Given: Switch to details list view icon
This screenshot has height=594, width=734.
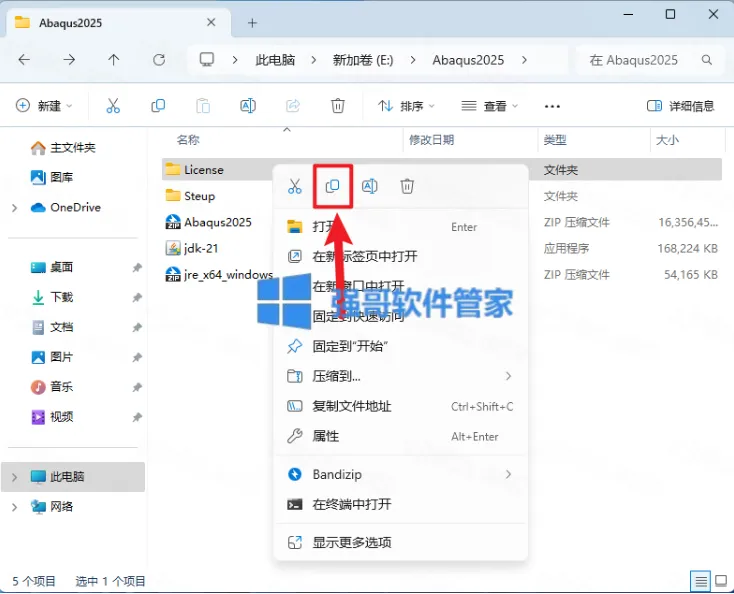Looking at the screenshot, I should point(701,581).
